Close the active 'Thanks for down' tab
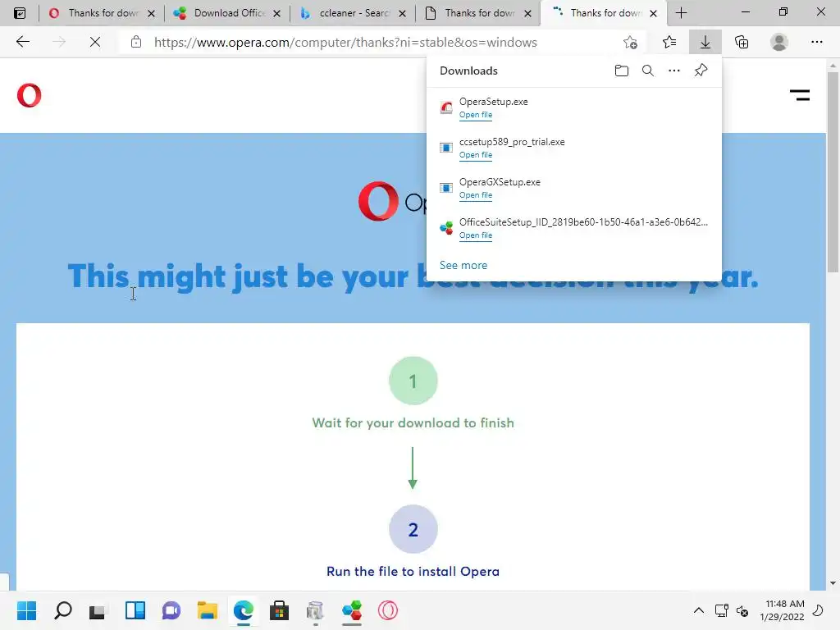840x630 pixels. [x=653, y=13]
